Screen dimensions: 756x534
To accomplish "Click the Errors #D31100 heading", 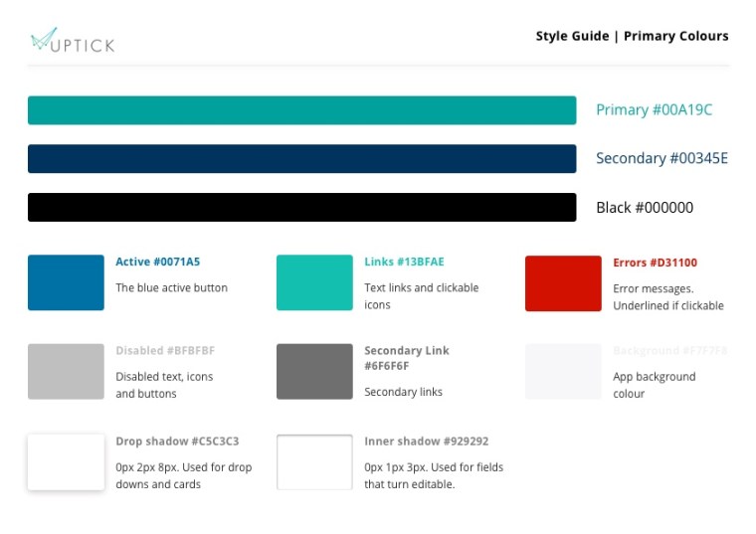I will (x=655, y=263).
